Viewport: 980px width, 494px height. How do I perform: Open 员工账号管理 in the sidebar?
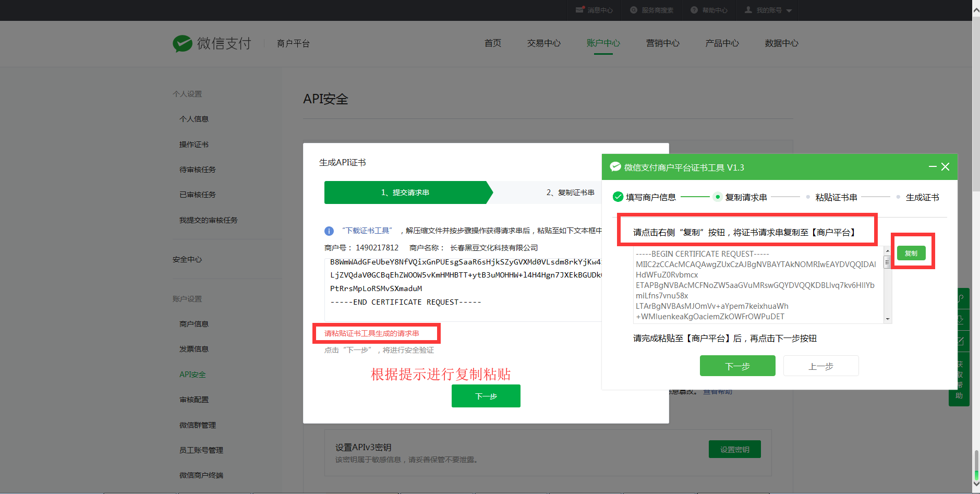pyautogui.click(x=201, y=450)
